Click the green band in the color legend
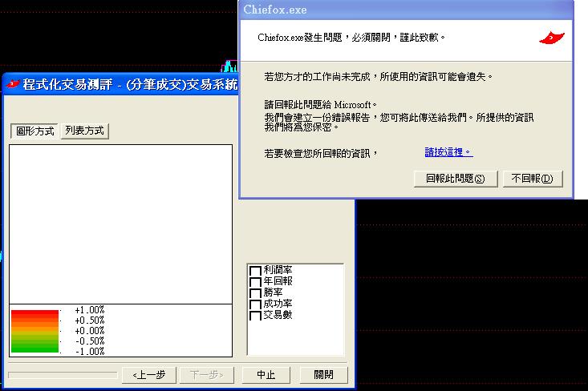The image size is (588, 391). click(34, 347)
